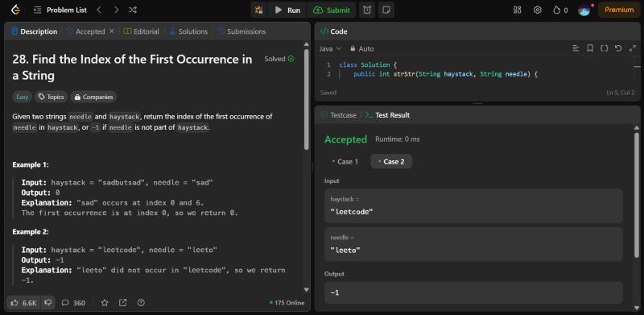Viewport: 644px width, 315px height.
Task: Click the problem title text
Action: pyautogui.click(x=132, y=68)
